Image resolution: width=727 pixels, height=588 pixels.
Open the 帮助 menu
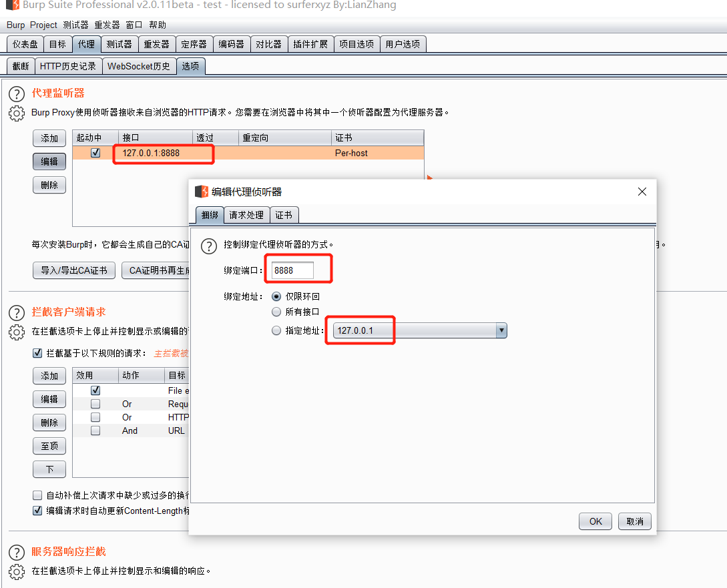click(x=158, y=25)
